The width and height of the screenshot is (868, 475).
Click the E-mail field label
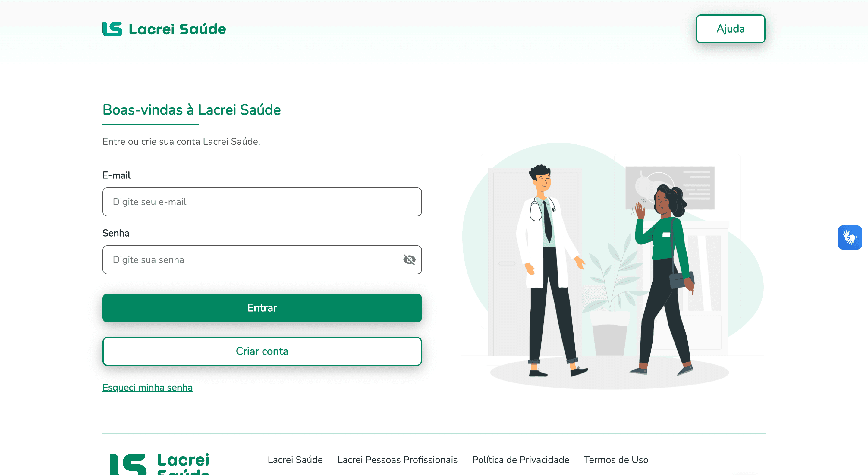click(117, 175)
